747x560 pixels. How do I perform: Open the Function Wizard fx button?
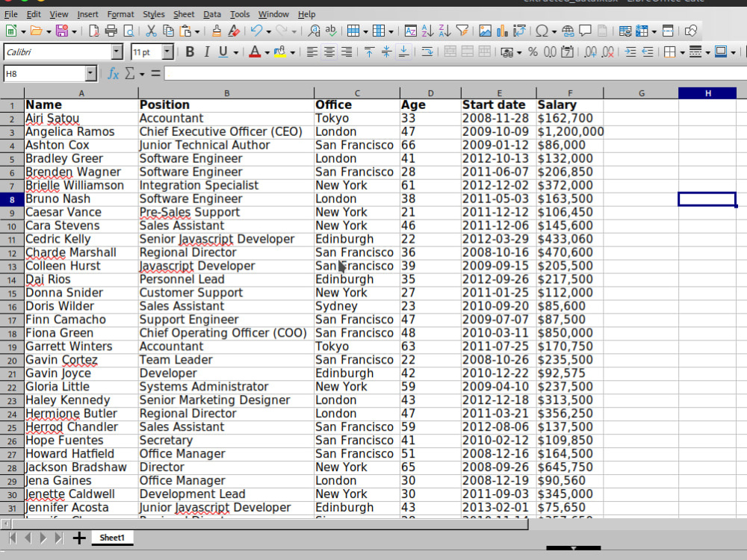tap(113, 73)
